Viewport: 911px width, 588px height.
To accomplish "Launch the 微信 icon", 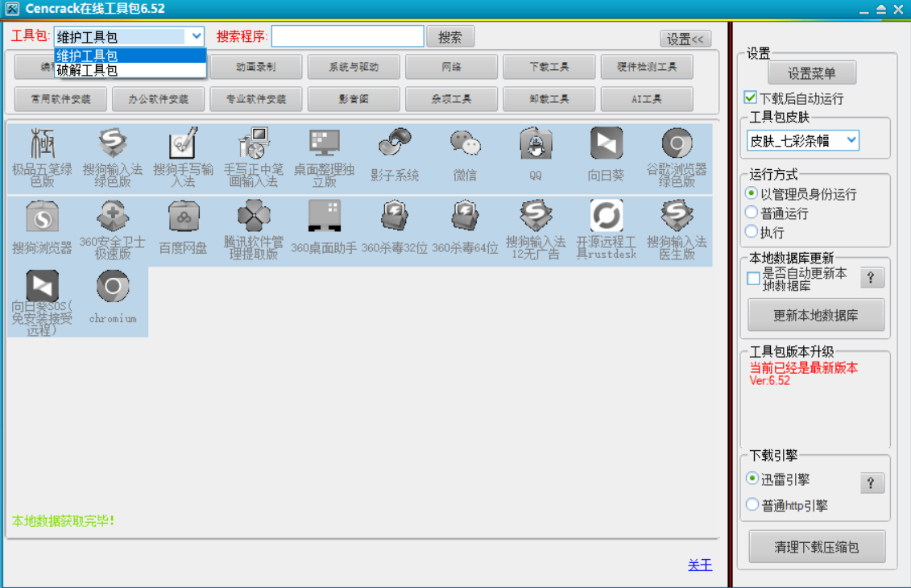I will point(465,143).
